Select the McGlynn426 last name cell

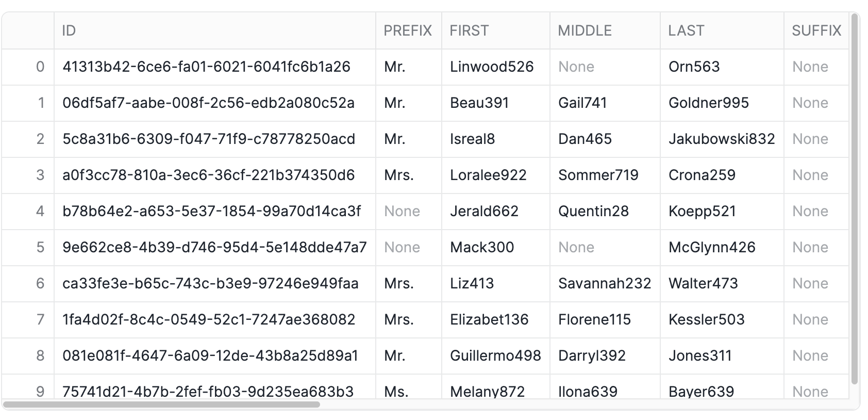722,248
